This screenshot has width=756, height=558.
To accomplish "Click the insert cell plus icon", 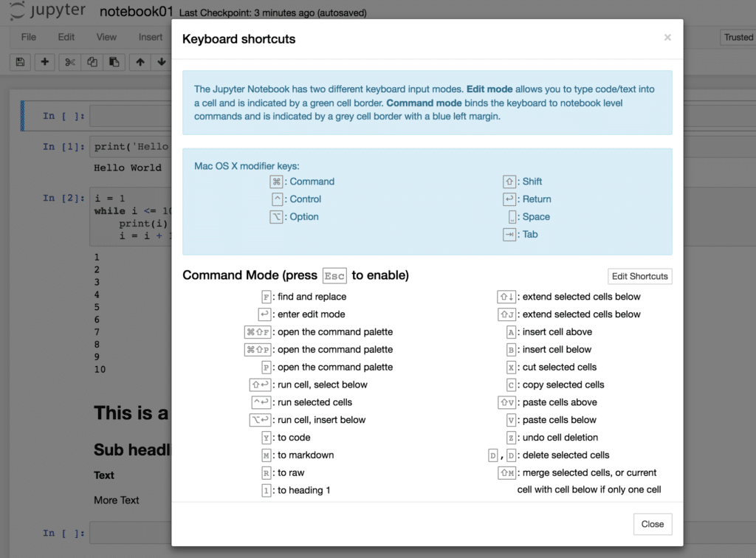I will click(x=45, y=62).
